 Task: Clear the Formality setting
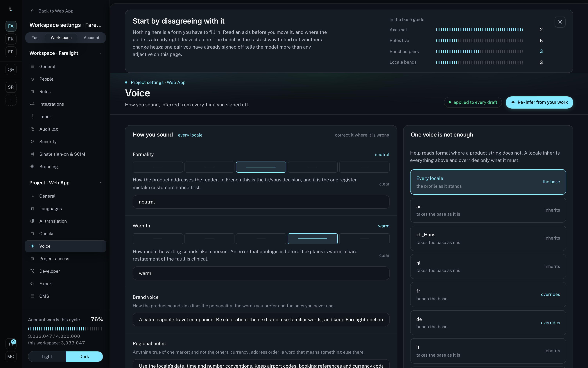point(384,184)
